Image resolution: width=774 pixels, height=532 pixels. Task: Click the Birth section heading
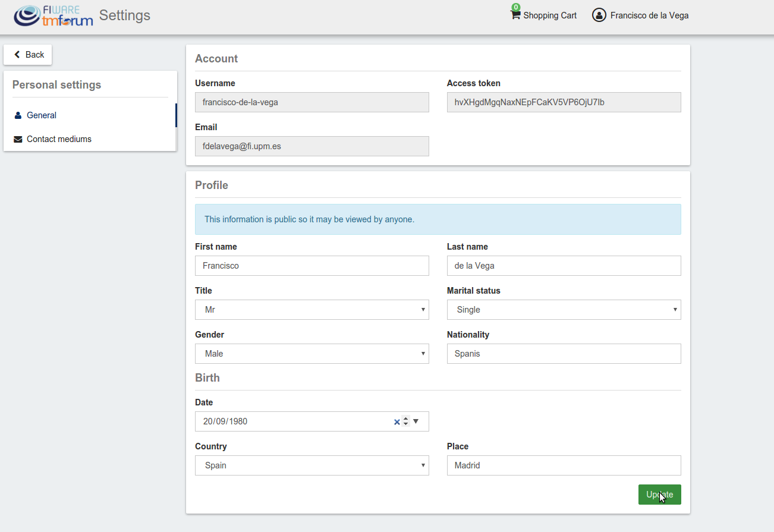(207, 378)
